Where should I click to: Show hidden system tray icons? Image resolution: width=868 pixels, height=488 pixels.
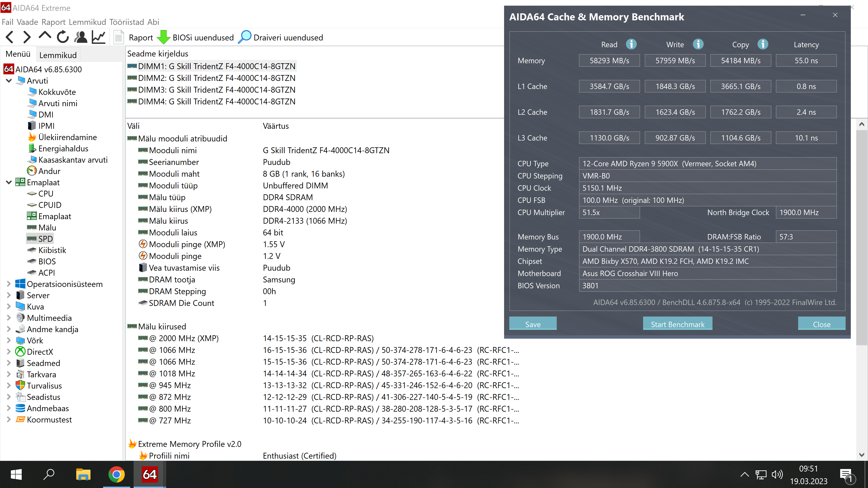pyautogui.click(x=745, y=474)
